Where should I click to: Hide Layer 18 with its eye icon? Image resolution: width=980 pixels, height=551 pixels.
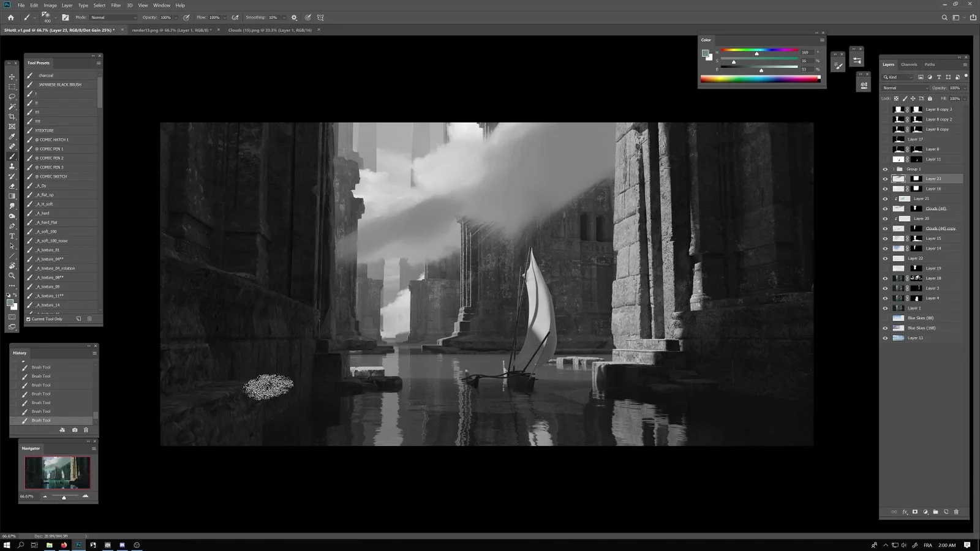[886, 278]
